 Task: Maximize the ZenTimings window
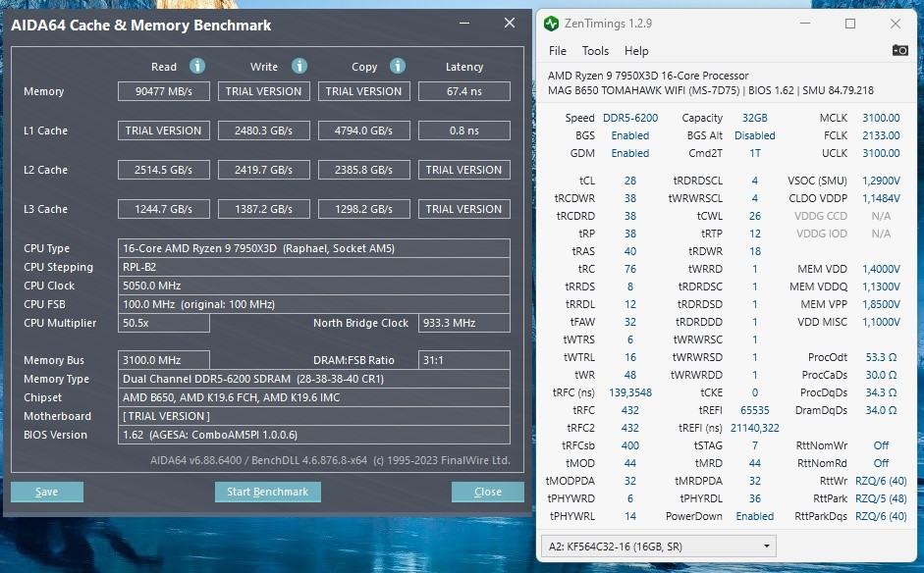click(849, 24)
